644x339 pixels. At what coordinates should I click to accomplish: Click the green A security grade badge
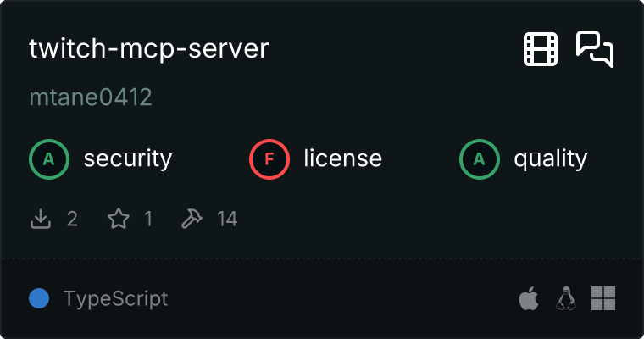click(48, 158)
